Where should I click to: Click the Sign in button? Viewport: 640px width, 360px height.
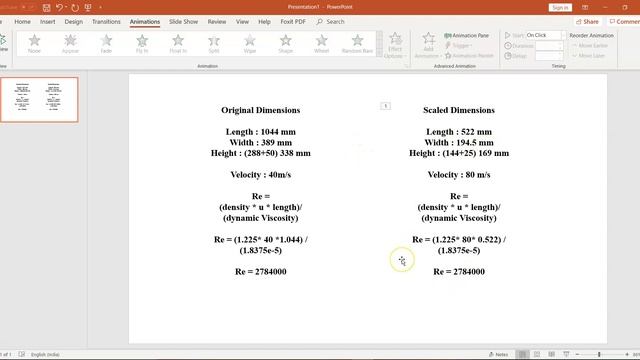point(560,7)
